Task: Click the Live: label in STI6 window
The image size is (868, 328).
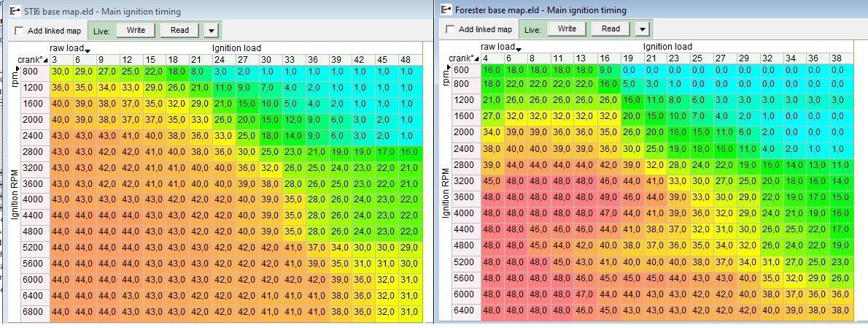Action: point(101,31)
